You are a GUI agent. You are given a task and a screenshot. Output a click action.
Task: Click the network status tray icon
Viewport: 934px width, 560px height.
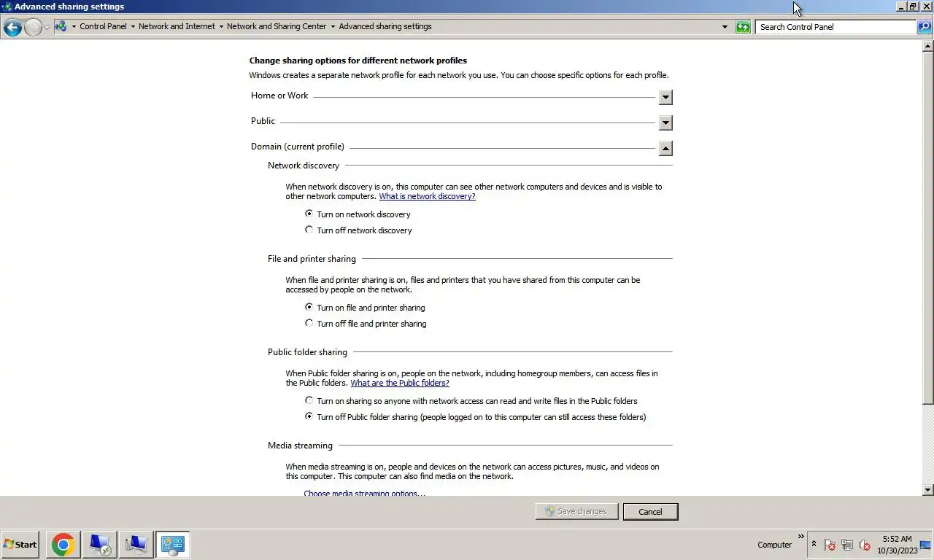(847, 545)
